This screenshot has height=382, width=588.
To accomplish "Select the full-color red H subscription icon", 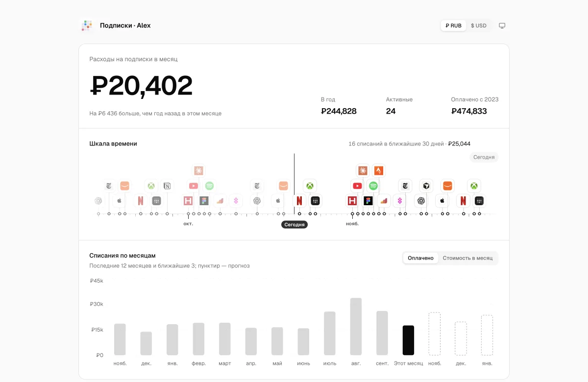I will [x=352, y=201].
